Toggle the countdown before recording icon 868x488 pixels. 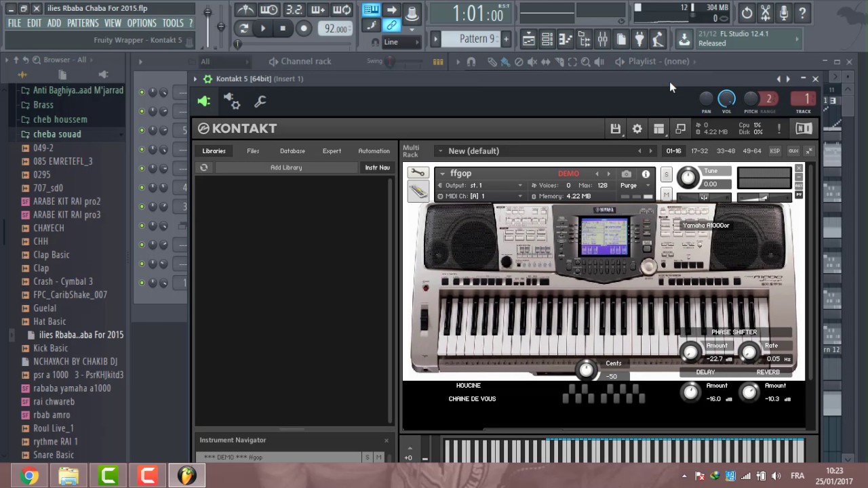294,9
